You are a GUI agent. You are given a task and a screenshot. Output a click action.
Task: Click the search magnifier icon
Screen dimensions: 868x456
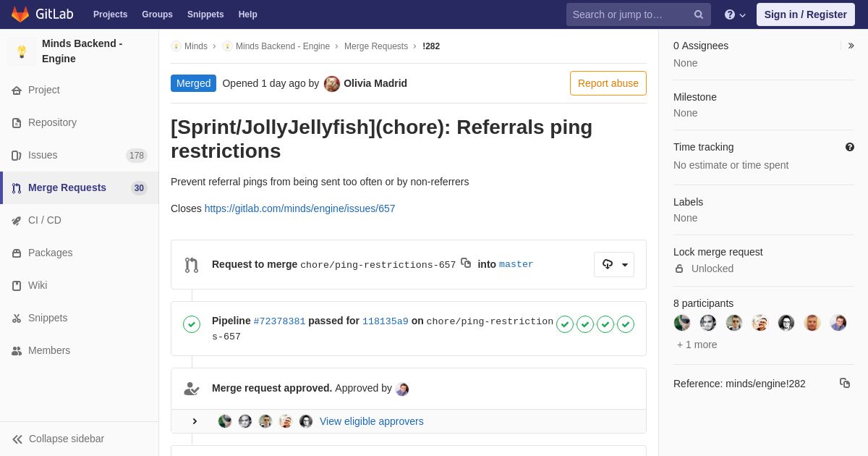[699, 14]
